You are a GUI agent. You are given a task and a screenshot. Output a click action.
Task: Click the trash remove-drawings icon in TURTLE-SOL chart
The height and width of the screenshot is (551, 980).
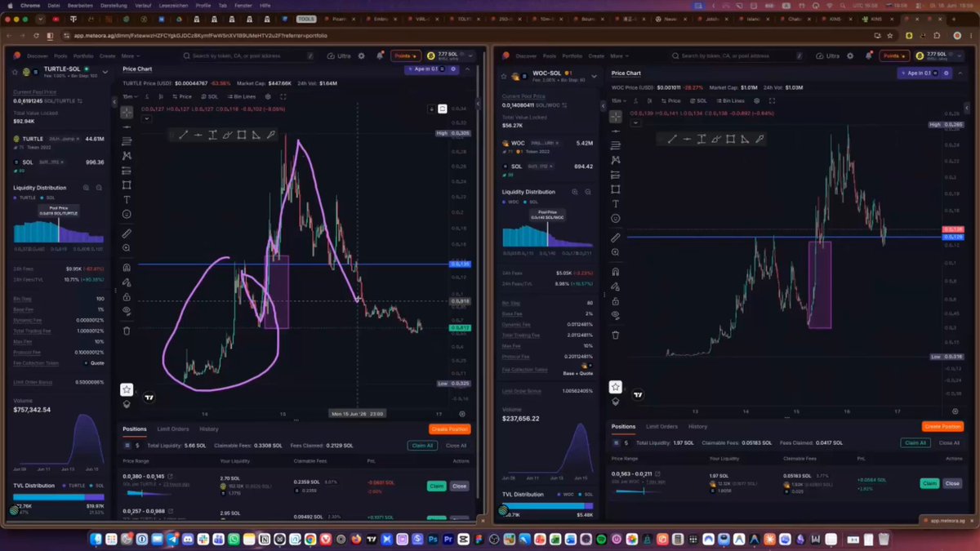click(x=127, y=331)
